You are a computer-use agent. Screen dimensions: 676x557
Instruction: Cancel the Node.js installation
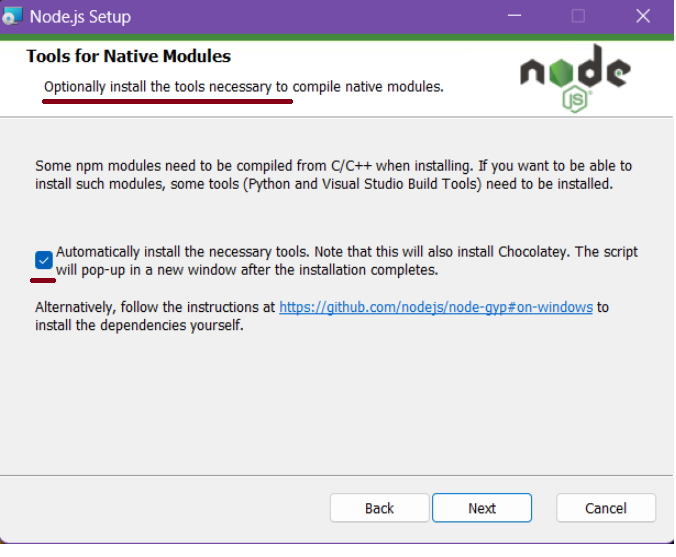click(x=605, y=508)
